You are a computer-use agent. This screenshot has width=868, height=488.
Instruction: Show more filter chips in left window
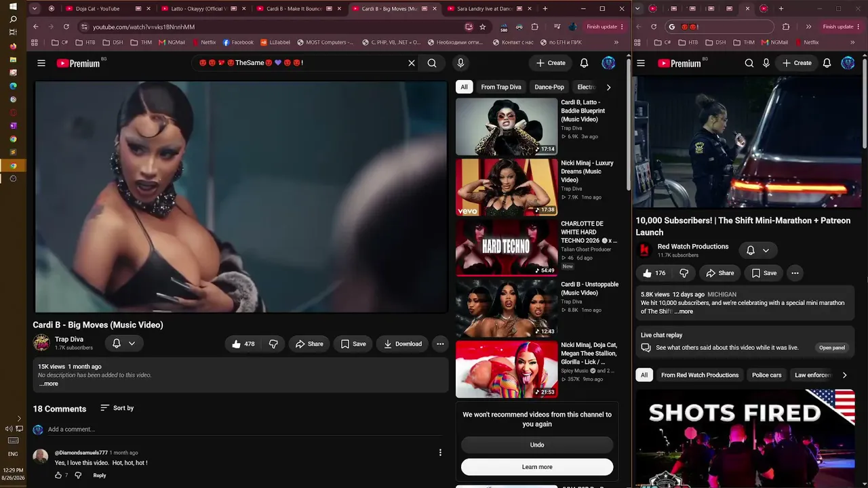point(608,87)
